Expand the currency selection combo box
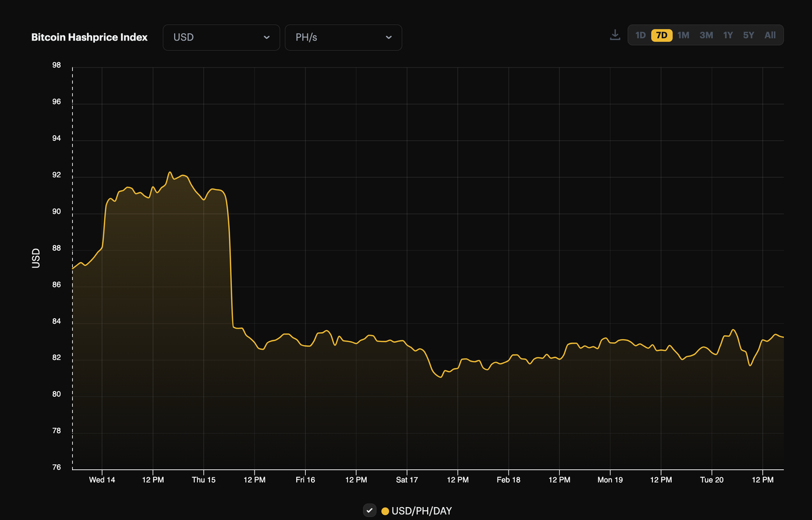This screenshot has height=520, width=812. 221,37
